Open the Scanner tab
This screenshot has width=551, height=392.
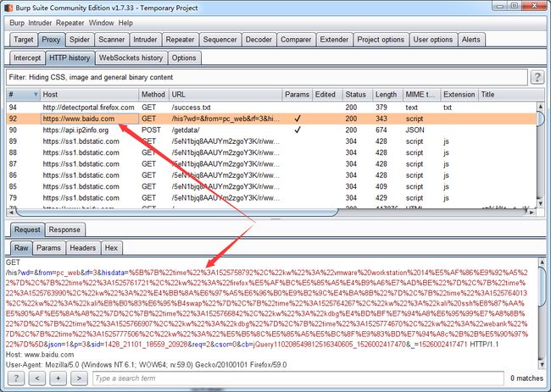point(111,40)
